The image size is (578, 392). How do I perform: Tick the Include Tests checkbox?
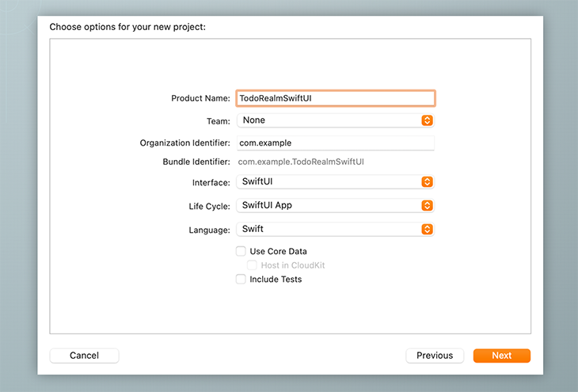click(x=241, y=279)
